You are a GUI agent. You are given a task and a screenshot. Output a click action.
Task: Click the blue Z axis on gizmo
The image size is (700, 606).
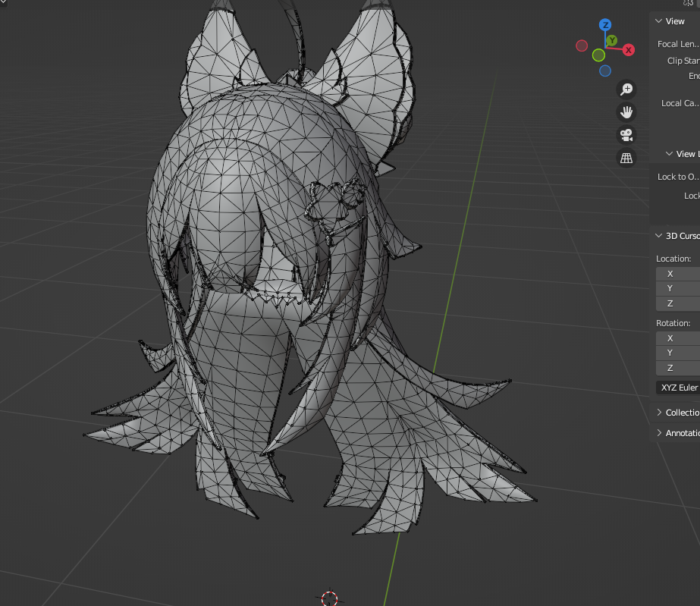(605, 24)
